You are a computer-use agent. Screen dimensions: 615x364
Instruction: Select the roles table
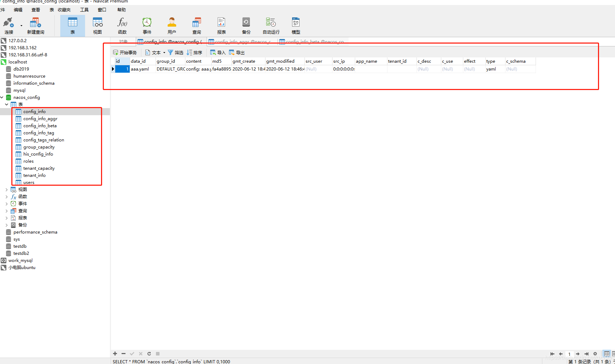[28, 161]
